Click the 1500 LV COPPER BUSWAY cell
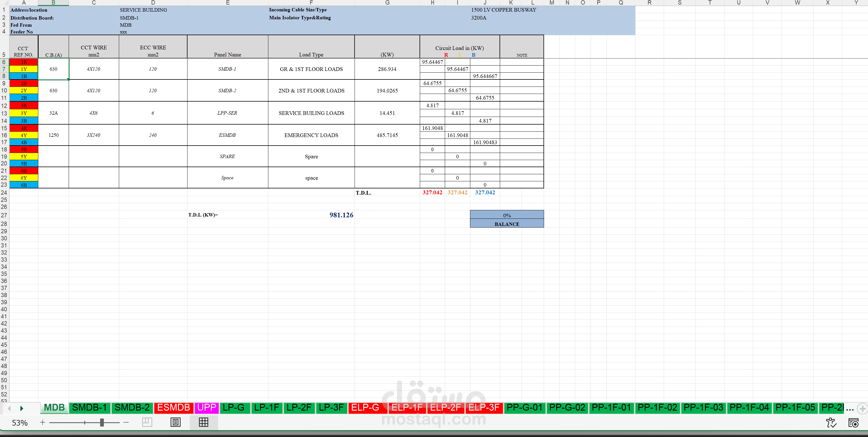The width and height of the screenshot is (868, 437). [504, 10]
